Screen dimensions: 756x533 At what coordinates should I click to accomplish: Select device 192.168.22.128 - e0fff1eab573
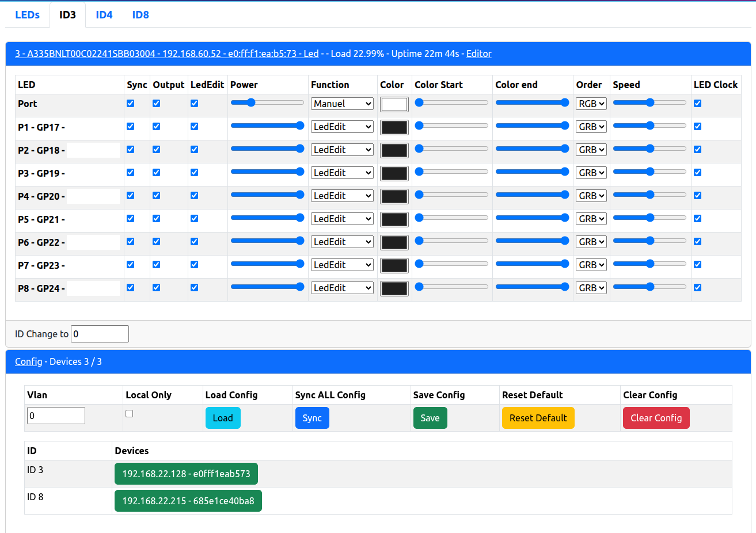tap(187, 474)
